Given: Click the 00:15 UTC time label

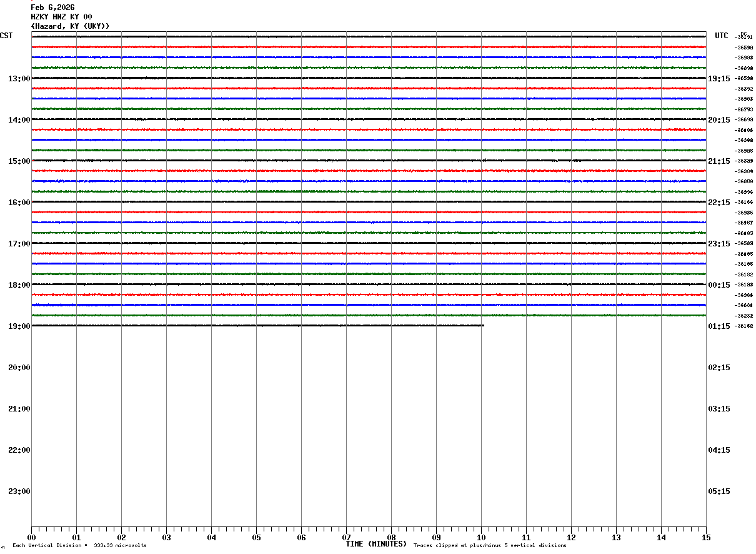Looking at the screenshot, I should pos(719,285).
